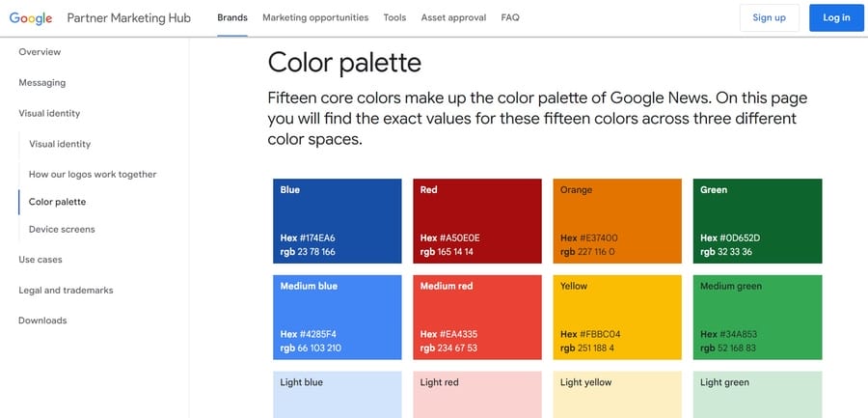The width and height of the screenshot is (868, 418).
Task: Open the FAQ page
Action: coord(510,17)
